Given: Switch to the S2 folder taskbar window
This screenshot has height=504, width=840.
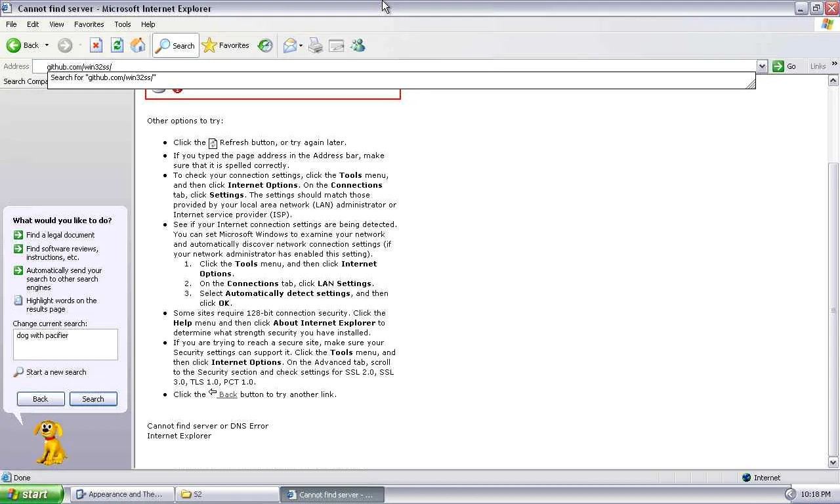Looking at the screenshot, I should pyautogui.click(x=228, y=495).
